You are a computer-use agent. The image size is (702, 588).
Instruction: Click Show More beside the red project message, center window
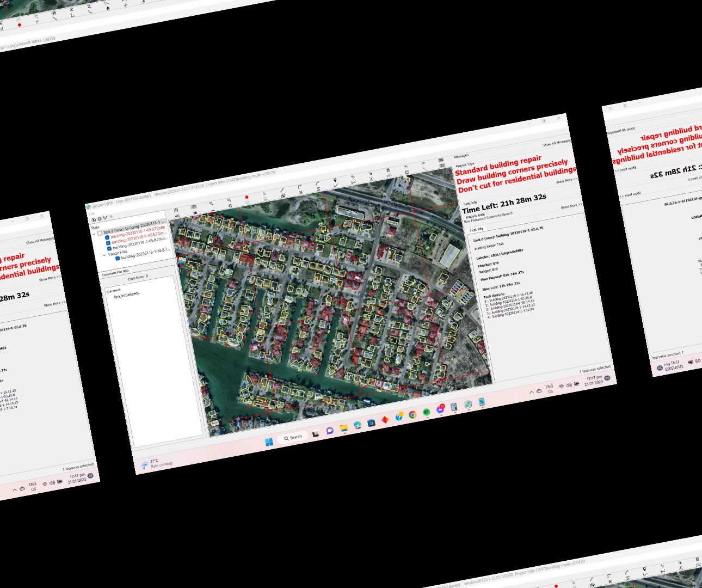tap(566, 180)
